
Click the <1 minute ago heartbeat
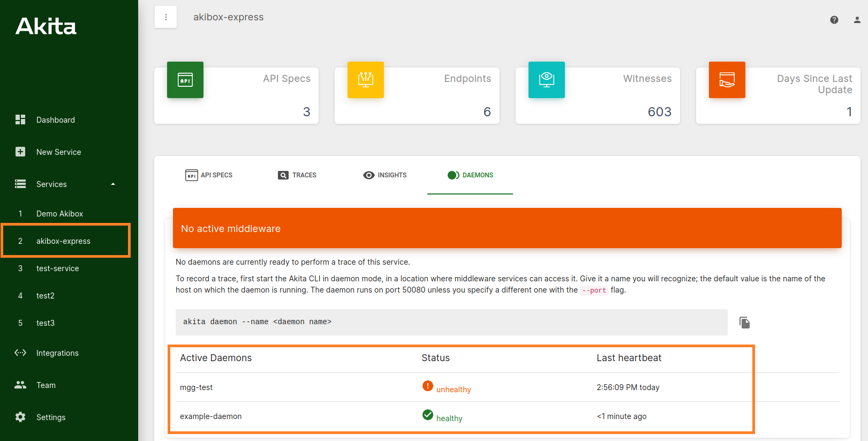pyautogui.click(x=622, y=416)
